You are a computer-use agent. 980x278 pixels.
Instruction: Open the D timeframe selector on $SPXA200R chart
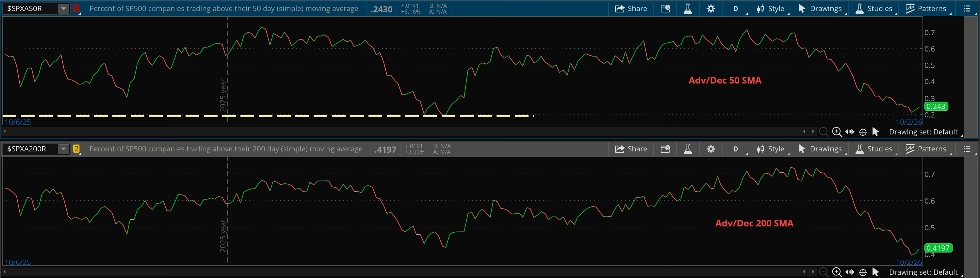pos(736,149)
